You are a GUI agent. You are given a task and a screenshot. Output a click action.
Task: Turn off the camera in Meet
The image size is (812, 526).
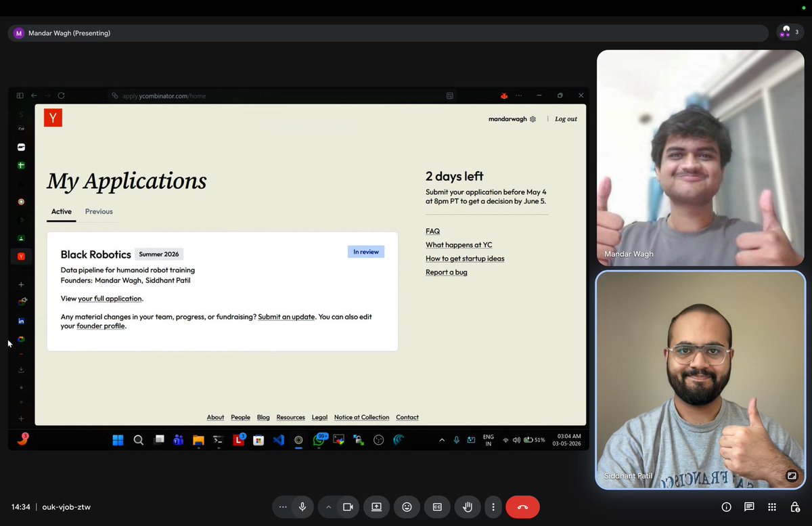pos(348,506)
